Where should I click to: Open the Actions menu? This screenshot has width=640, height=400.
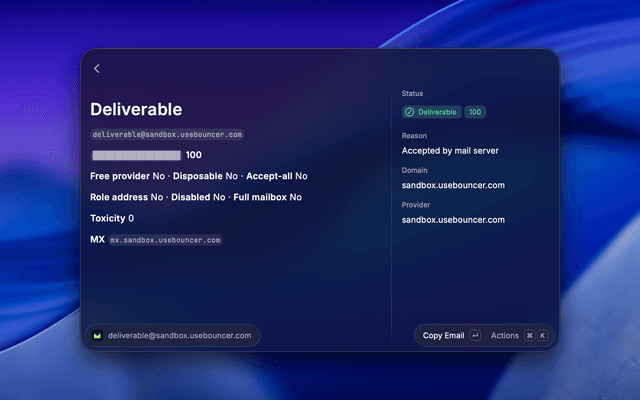point(504,336)
